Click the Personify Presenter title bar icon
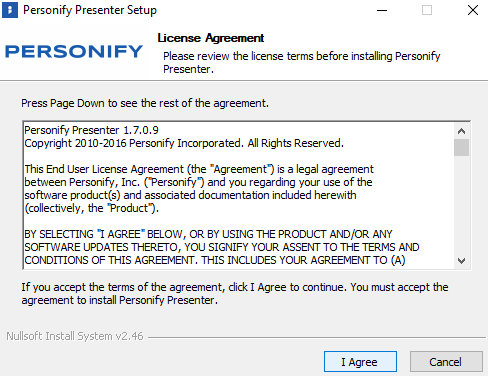The width and height of the screenshot is (488, 376). 10,10
